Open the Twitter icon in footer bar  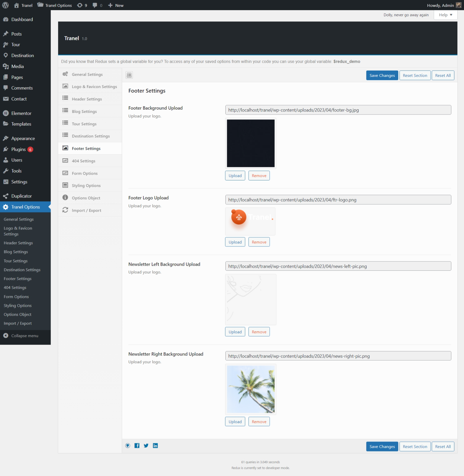[146, 446]
